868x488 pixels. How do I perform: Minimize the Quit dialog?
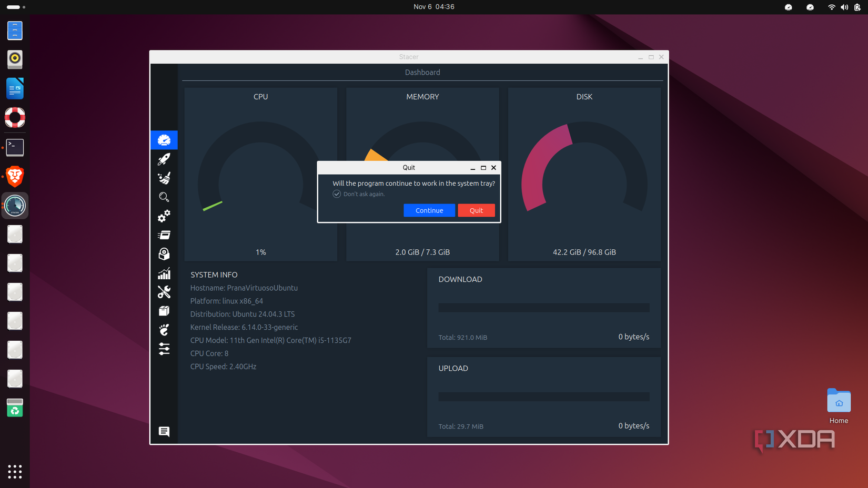click(x=473, y=168)
